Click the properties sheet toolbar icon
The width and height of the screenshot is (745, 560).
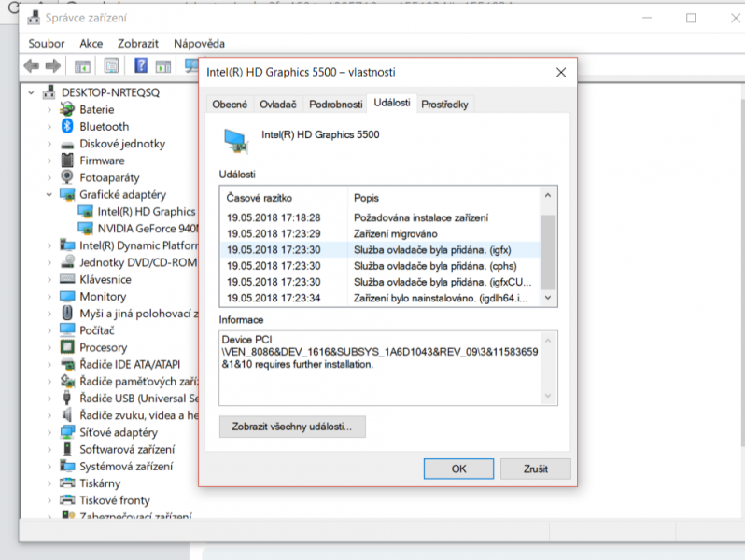(112, 66)
